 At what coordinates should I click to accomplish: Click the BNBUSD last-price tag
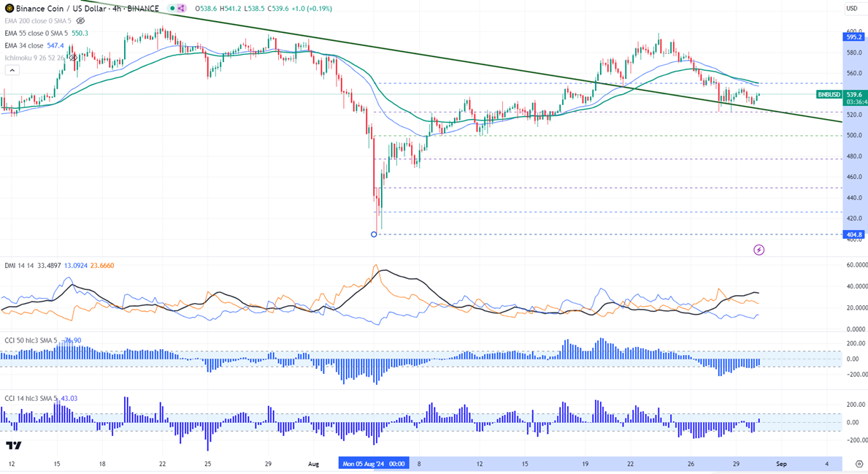point(829,95)
